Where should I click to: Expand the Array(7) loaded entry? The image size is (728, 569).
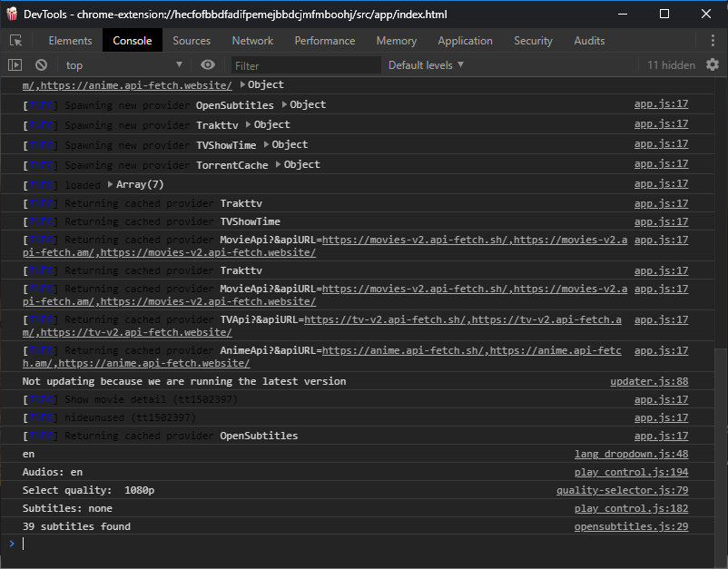click(x=136, y=185)
